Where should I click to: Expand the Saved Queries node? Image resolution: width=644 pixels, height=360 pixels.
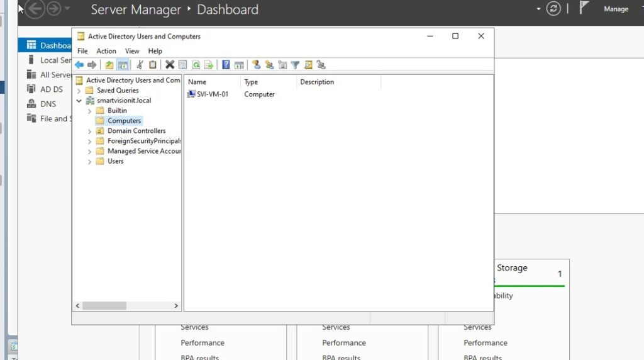pos(79,91)
